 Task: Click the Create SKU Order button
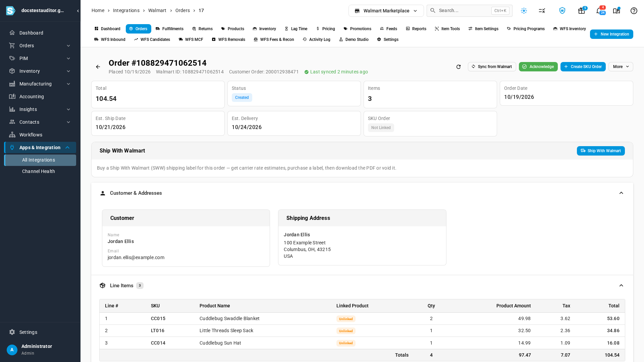point(583,67)
